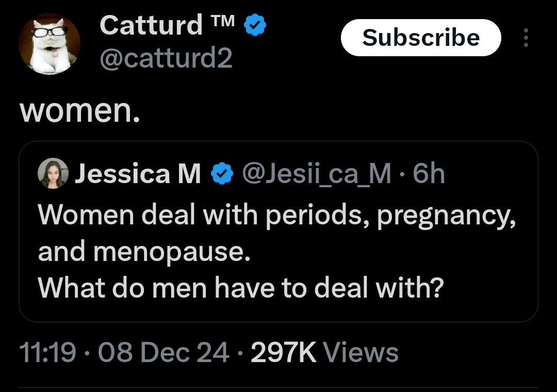Click the 08 Dec 24 date
Image resolution: width=557 pixels, height=392 pixels.
[x=163, y=353]
